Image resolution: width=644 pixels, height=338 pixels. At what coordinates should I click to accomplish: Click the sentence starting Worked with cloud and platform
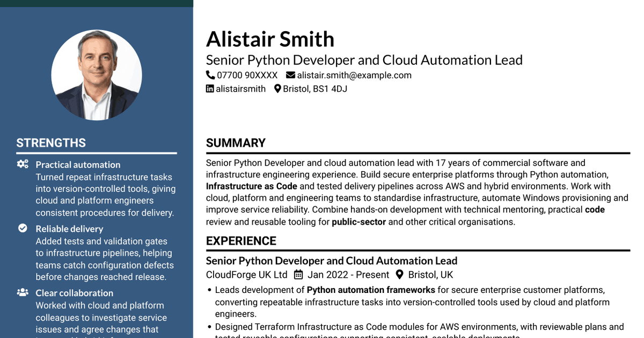point(101,320)
